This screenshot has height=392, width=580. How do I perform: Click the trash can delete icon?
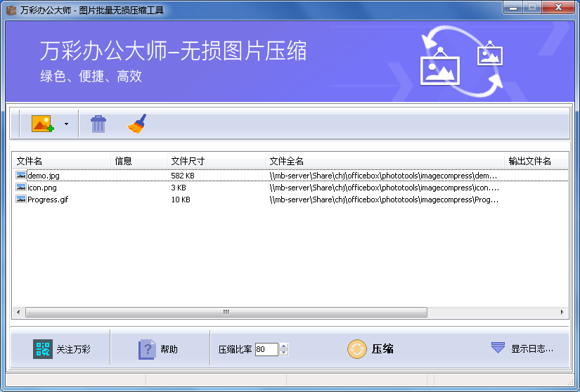[x=98, y=124]
